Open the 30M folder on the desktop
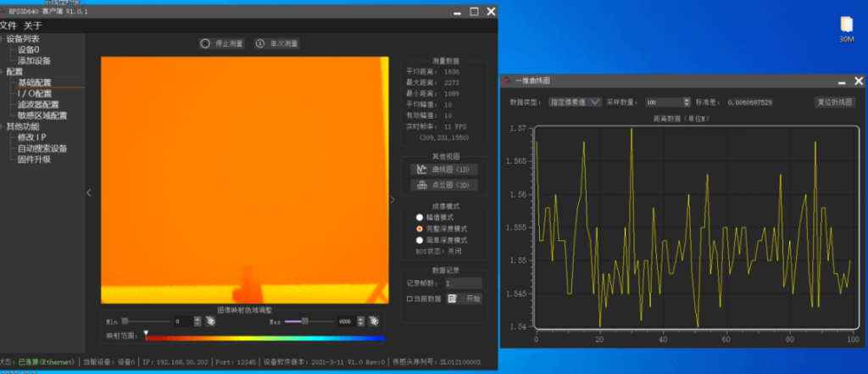 tap(846, 28)
